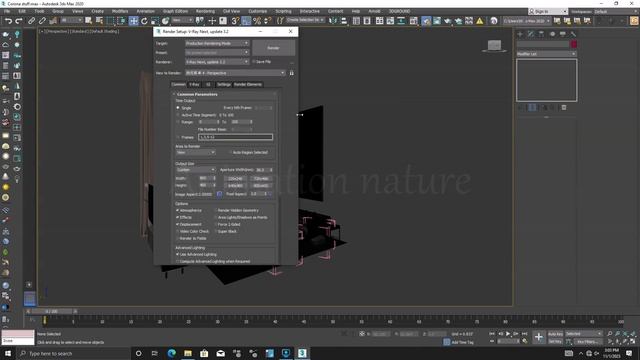Viewport: 640px width, 360px height.
Task: Click the Sign In button
Action: [x=547, y=11]
